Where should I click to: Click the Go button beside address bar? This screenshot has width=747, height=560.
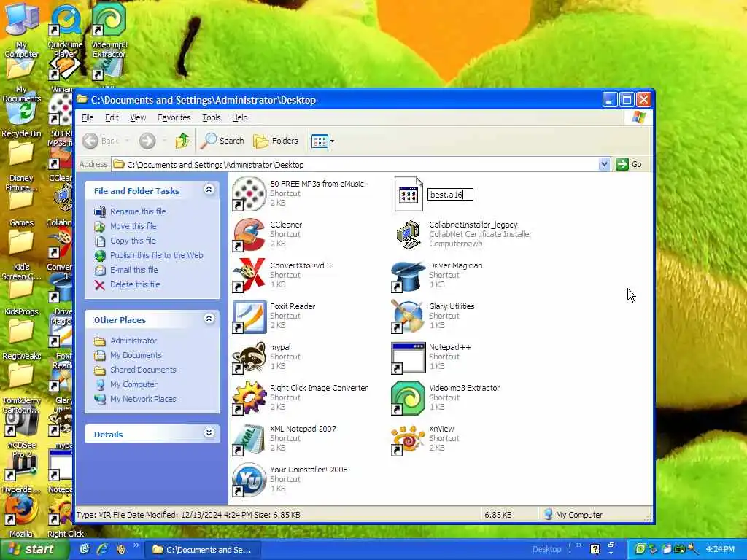pos(630,164)
